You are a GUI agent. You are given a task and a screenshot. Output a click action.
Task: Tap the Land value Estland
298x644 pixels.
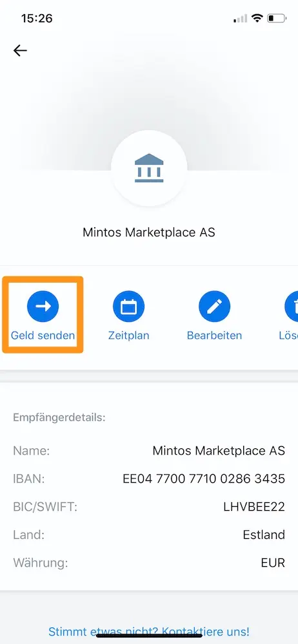tap(264, 535)
